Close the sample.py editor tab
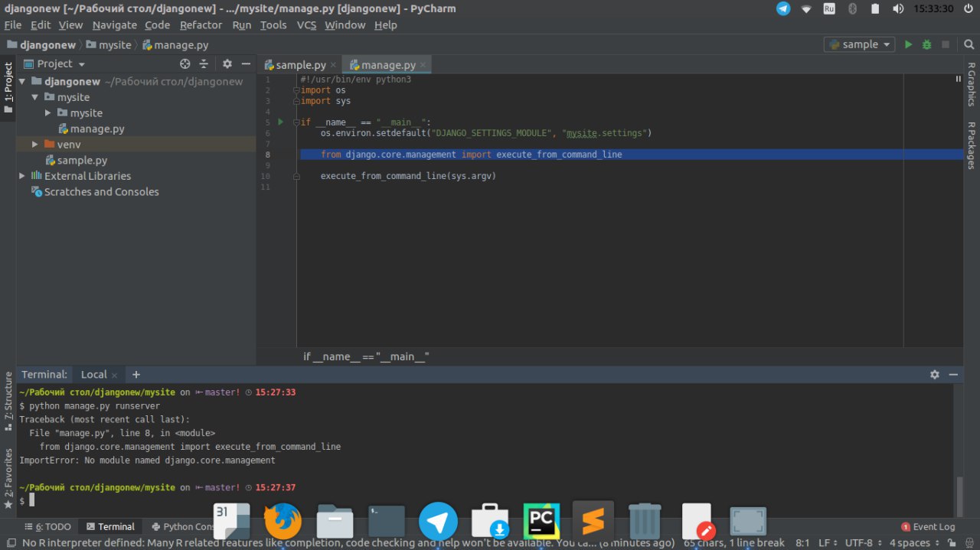 point(333,65)
